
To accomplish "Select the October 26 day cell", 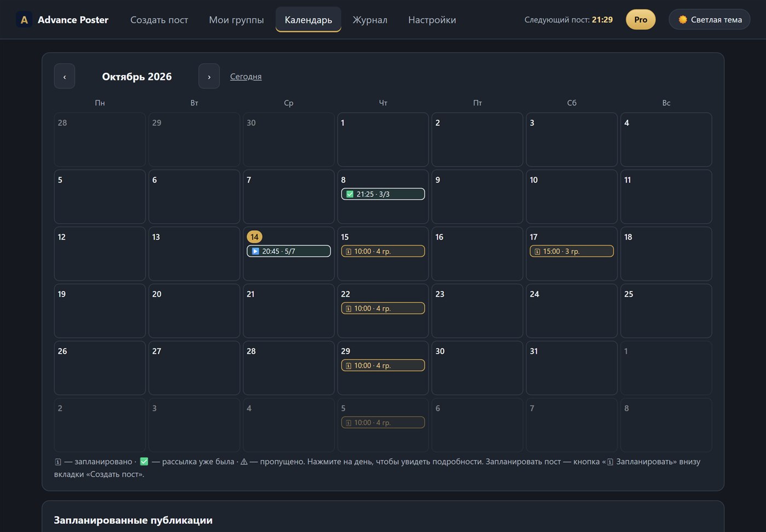I will pos(100,368).
